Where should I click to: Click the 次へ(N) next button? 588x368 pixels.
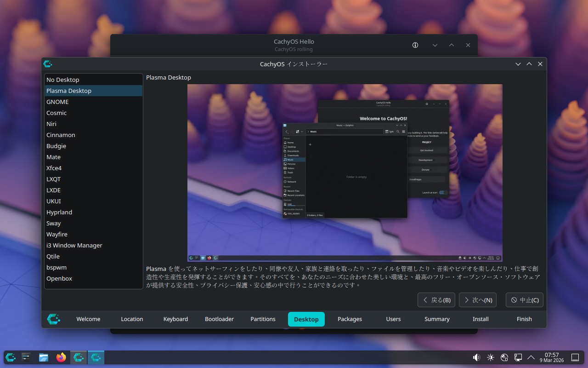point(477,300)
